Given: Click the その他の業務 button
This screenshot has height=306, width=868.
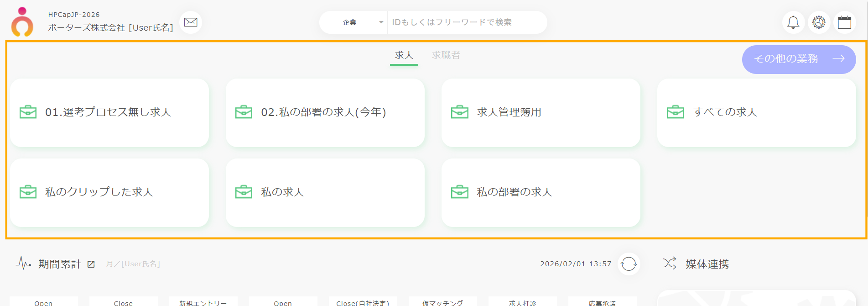Looking at the screenshot, I should (798, 59).
